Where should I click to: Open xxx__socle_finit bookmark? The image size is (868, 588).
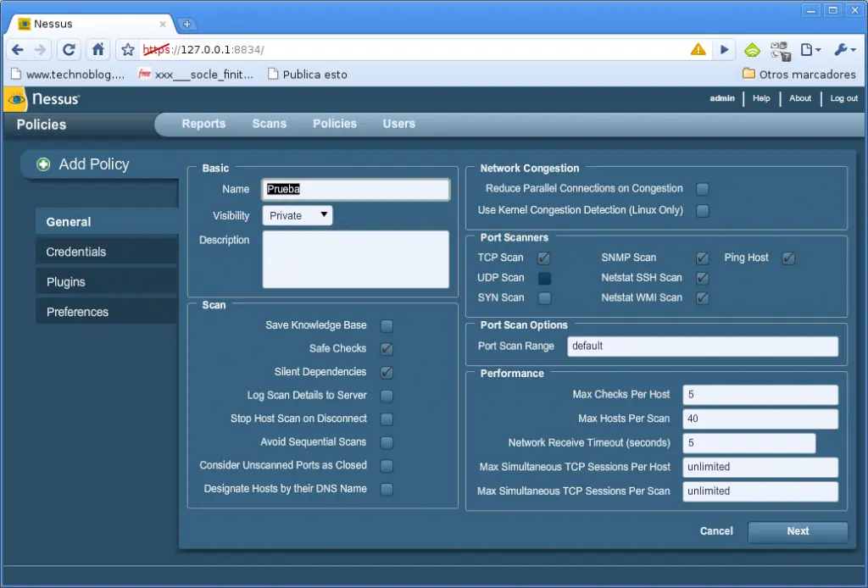196,75
